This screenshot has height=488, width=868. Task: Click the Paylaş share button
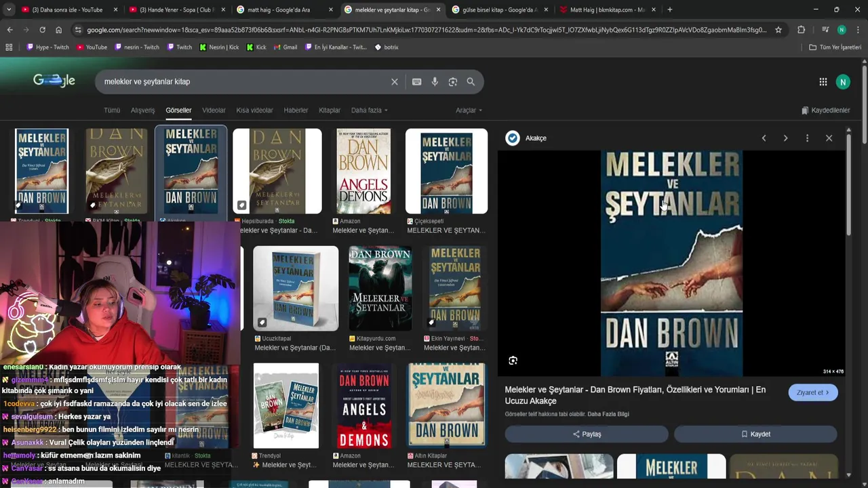[x=587, y=434]
